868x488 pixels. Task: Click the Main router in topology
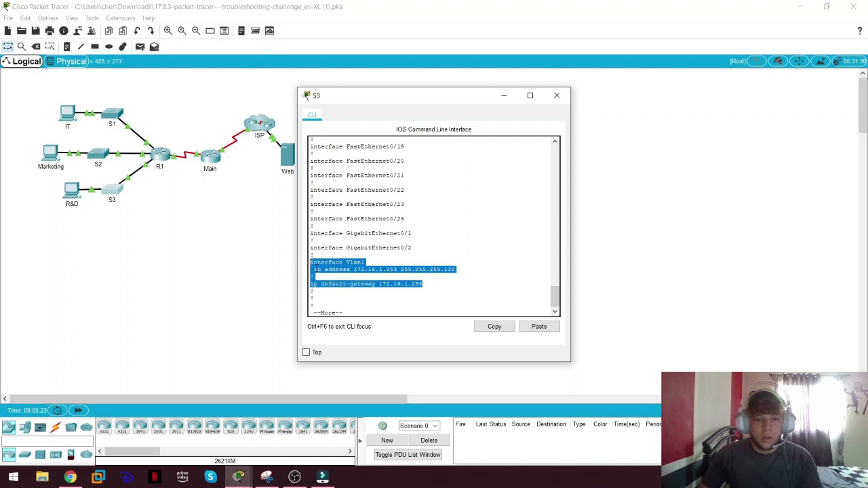210,156
